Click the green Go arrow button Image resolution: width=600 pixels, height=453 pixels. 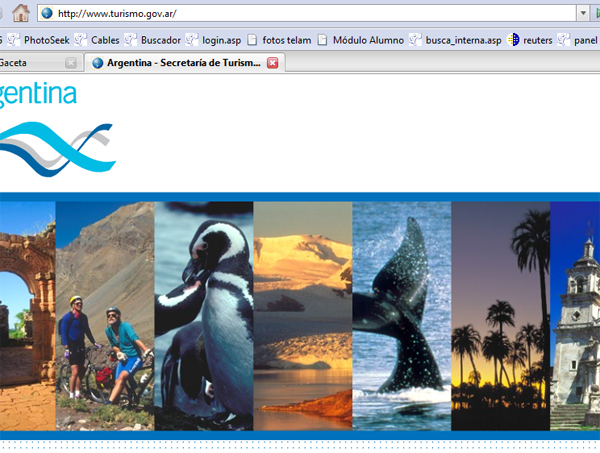tap(596, 14)
